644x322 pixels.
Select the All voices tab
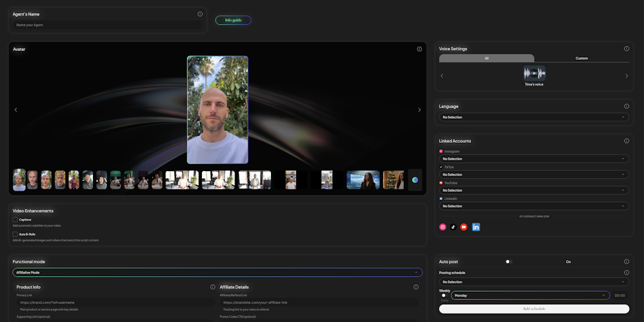click(486, 58)
